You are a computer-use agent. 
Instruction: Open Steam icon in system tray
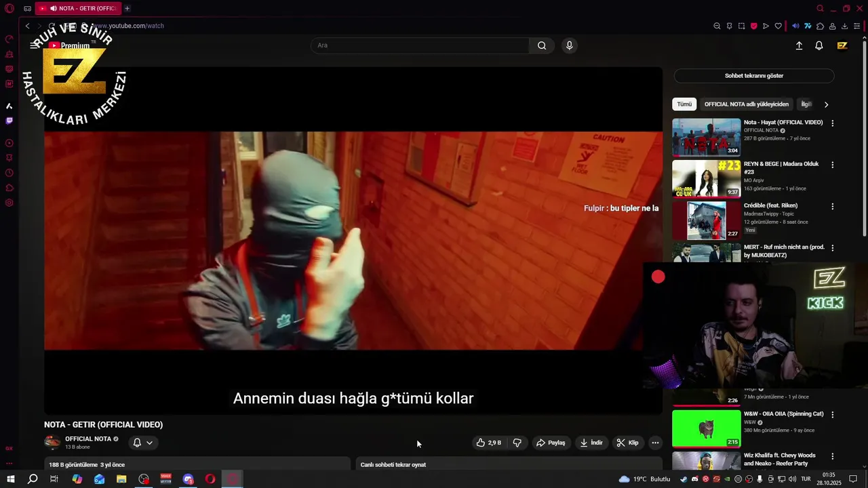pos(683,479)
